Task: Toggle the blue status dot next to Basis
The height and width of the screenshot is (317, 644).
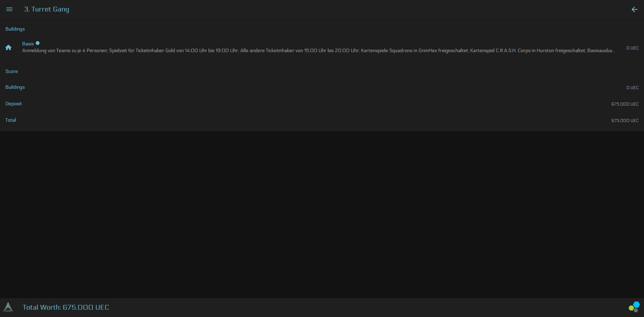Action: pos(38,43)
